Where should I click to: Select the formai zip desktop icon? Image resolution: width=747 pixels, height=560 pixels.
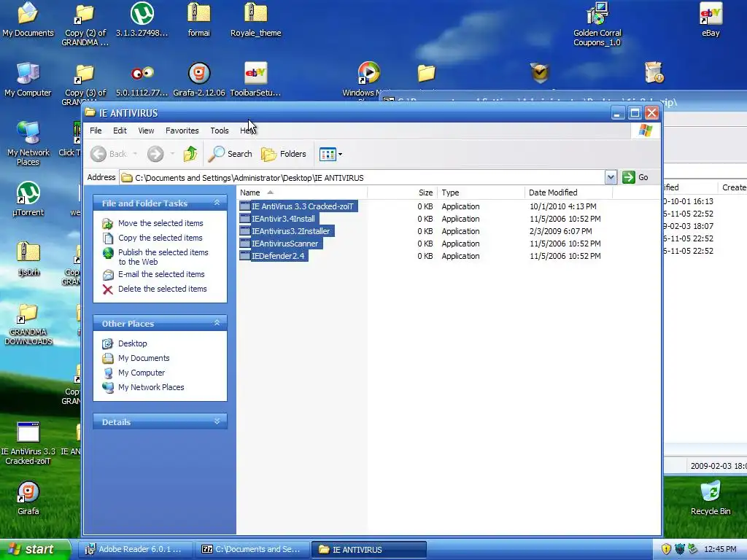[198, 20]
